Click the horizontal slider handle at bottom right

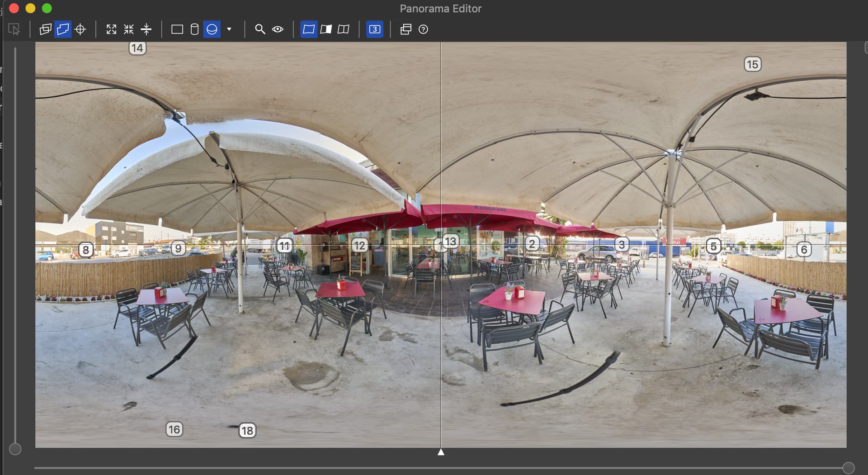pyautogui.click(x=849, y=468)
